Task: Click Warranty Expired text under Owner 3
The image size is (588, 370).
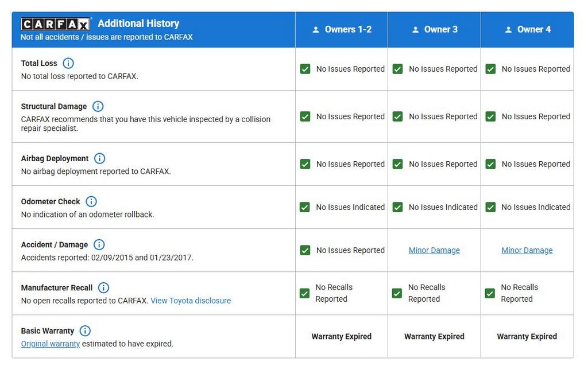Action: pos(434,337)
